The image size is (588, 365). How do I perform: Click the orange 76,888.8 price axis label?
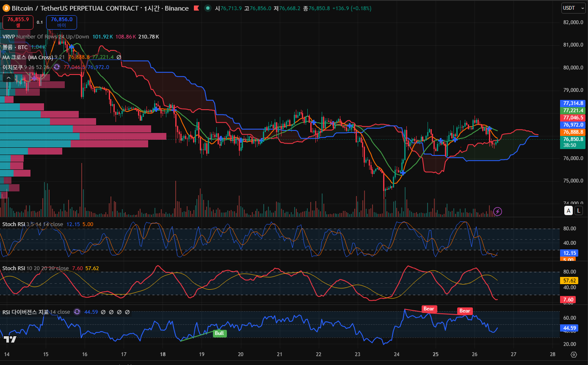pyautogui.click(x=572, y=132)
